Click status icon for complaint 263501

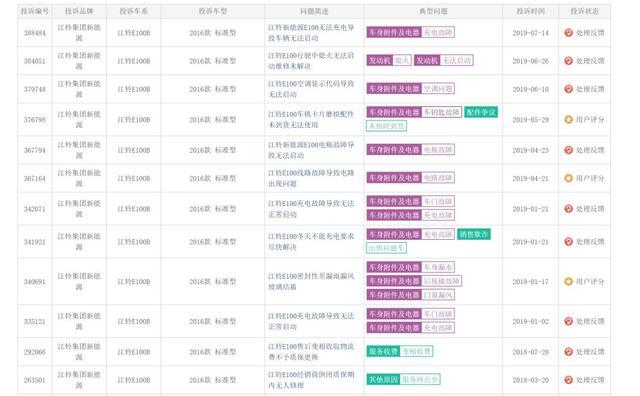pos(568,380)
